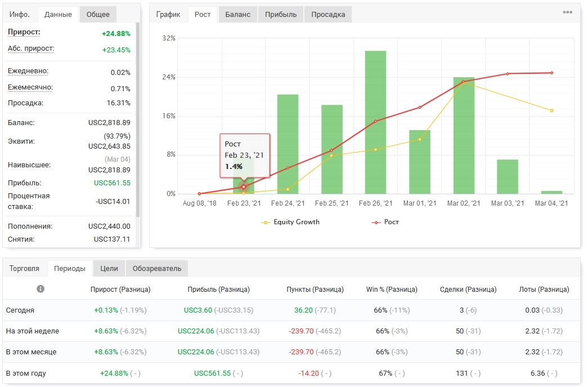Select the Периоды tab
588x387 pixels.
click(x=70, y=268)
